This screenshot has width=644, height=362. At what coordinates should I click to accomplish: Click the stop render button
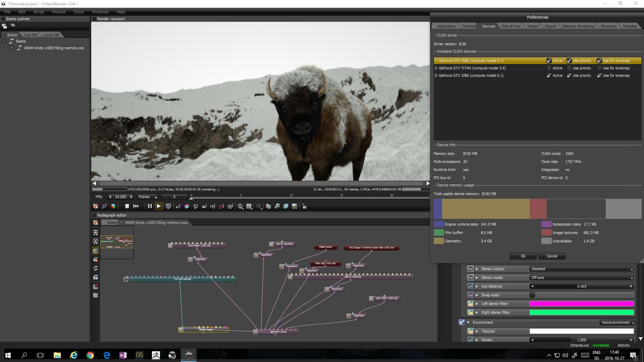127,206
